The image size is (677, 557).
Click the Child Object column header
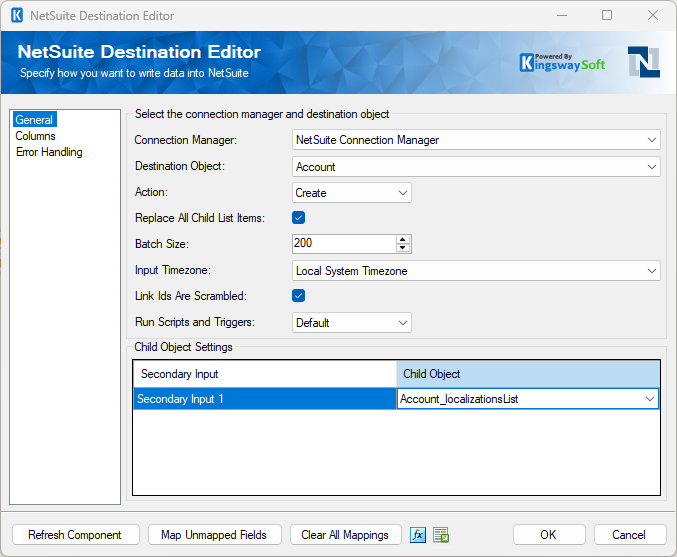tap(528, 374)
